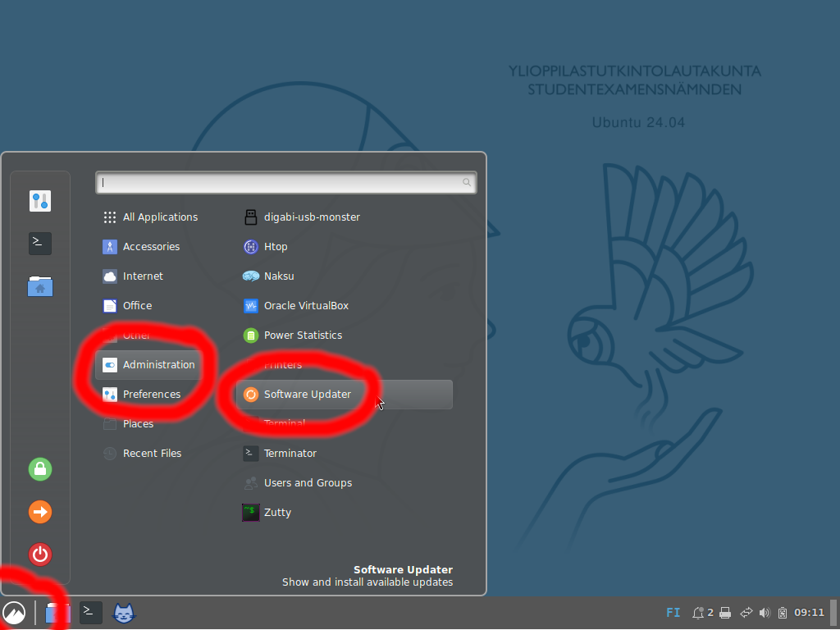Open Naksu from the application list
The width and height of the screenshot is (840, 630).
[278, 276]
